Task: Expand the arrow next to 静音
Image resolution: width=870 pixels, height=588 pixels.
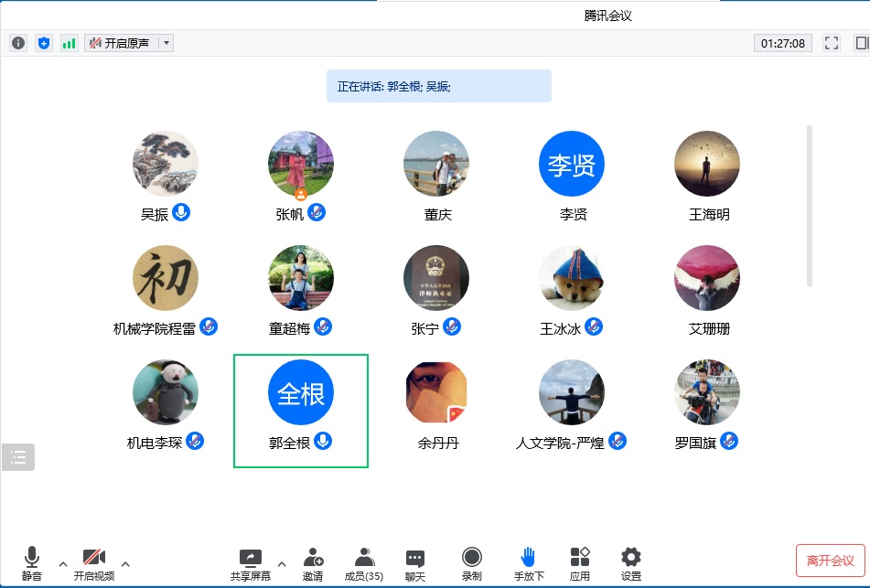Action: coord(63,563)
